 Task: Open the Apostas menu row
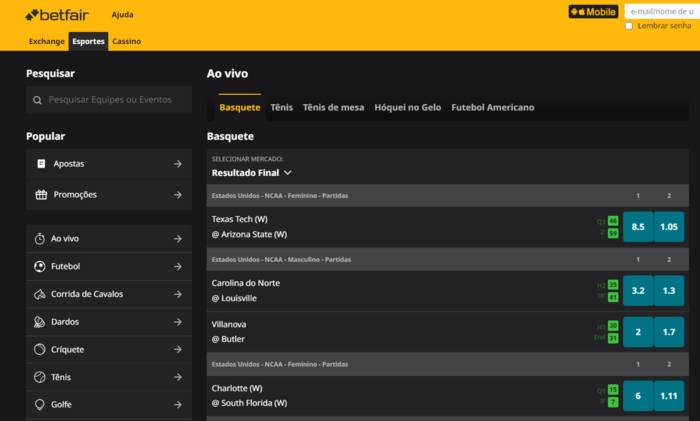[109, 164]
